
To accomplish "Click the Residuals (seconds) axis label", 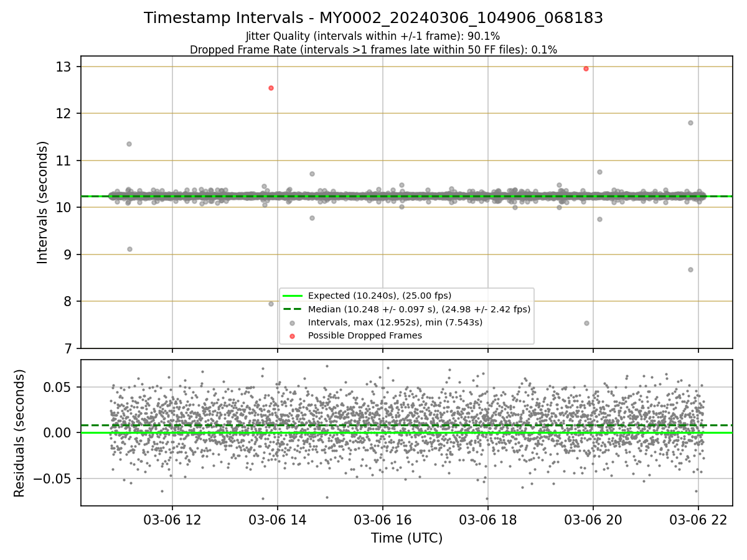I will [x=19, y=433].
